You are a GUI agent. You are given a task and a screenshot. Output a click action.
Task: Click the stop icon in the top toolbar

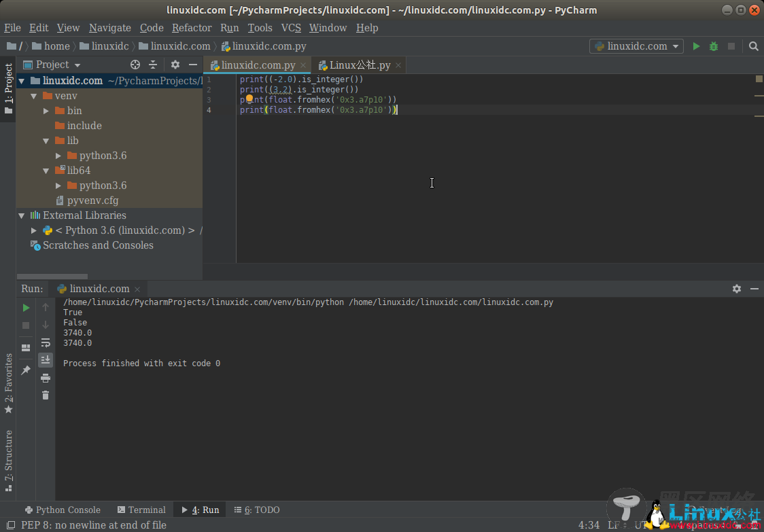(731, 46)
